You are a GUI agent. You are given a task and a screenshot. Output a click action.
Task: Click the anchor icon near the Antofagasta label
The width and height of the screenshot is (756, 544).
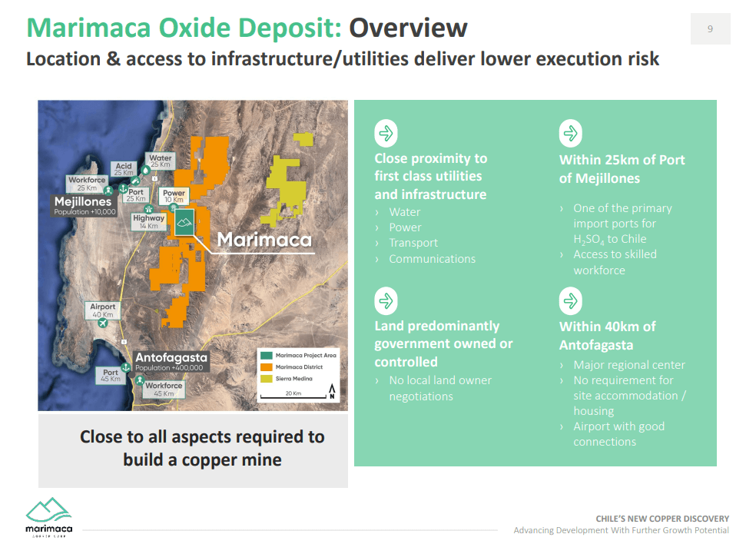pos(126,367)
